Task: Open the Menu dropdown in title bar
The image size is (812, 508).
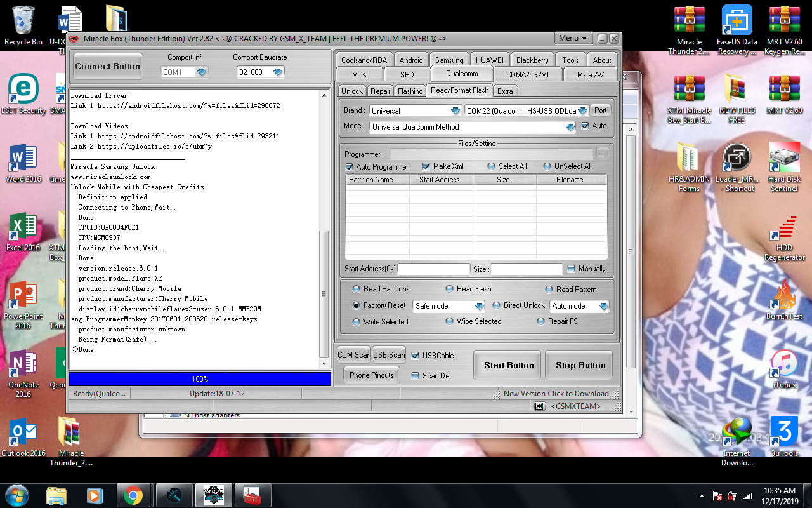Action: click(x=573, y=38)
